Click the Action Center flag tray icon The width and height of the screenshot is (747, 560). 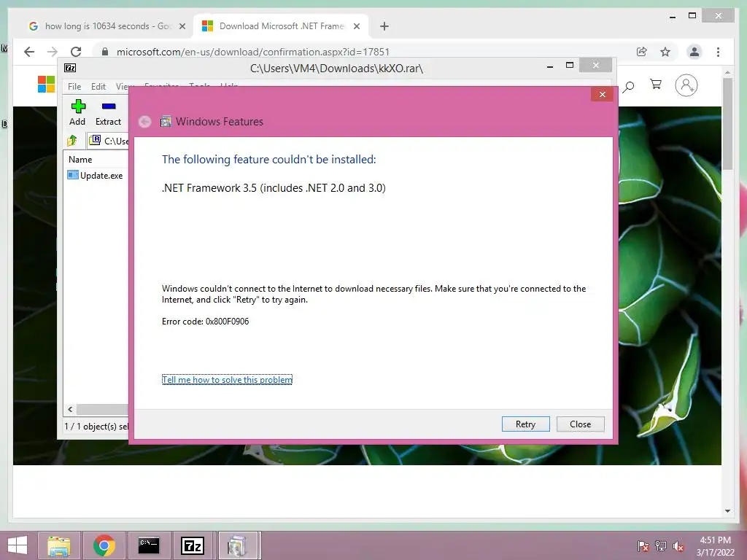tap(643, 546)
